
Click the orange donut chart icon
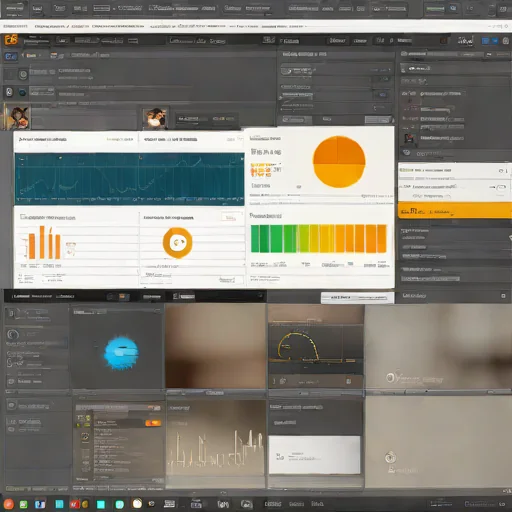tap(177, 243)
